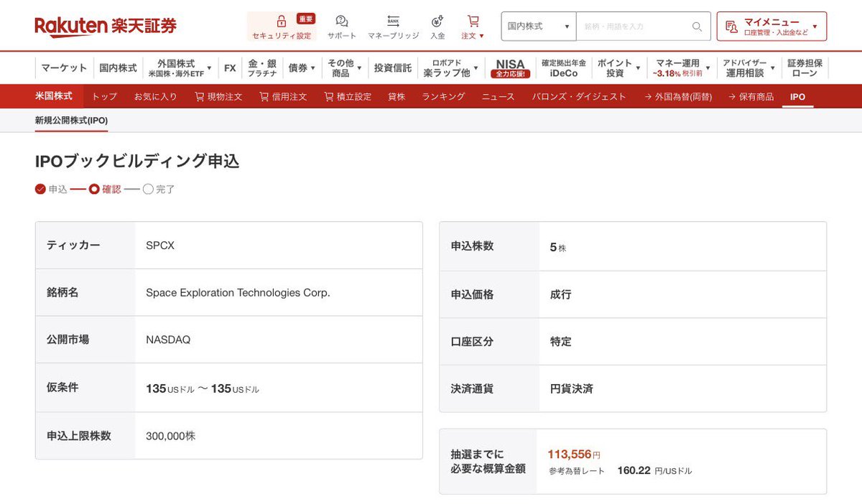This screenshot has height=504, width=862.
Task: Open 証券担保ローン menu item
Action: coord(805,68)
